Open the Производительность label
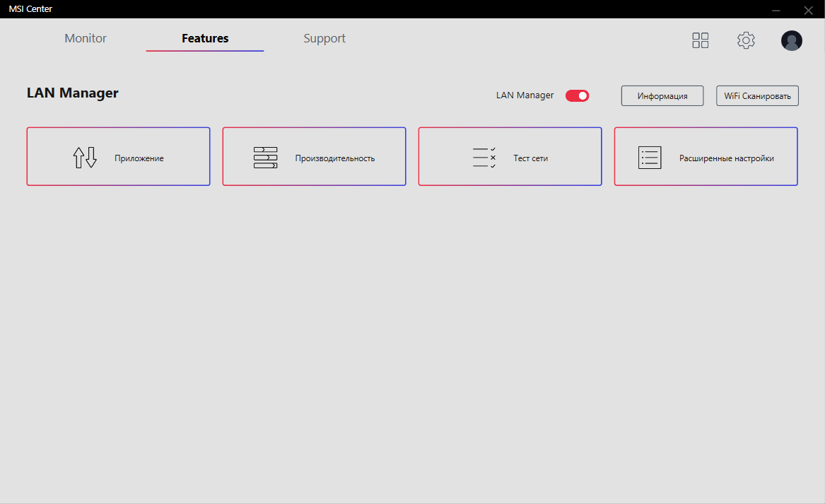Viewport: 825px width, 504px height. [335, 158]
